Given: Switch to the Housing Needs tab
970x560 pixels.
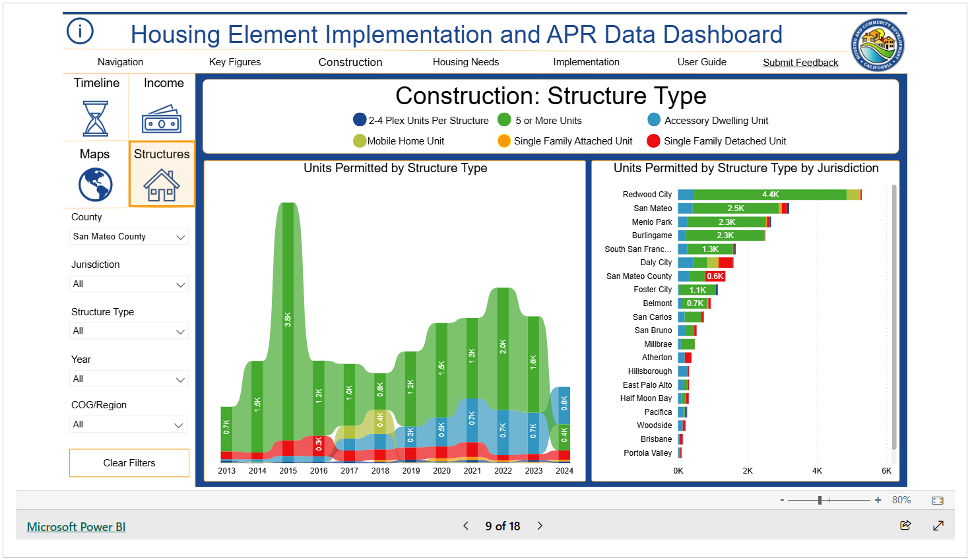Looking at the screenshot, I should (465, 62).
